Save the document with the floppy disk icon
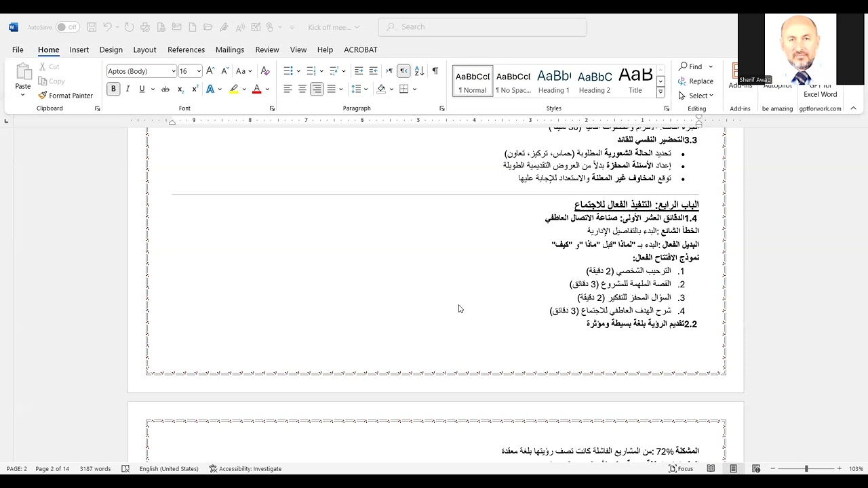 [x=92, y=27]
